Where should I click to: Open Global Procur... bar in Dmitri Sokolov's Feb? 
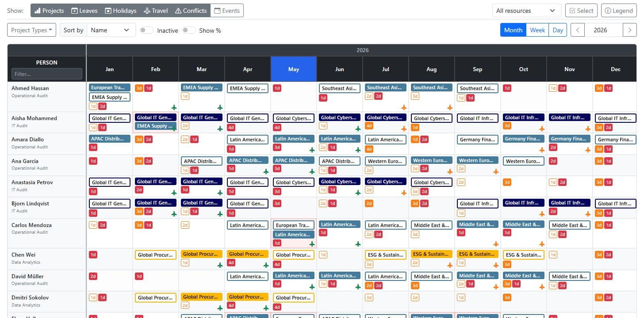pyautogui.click(x=156, y=298)
